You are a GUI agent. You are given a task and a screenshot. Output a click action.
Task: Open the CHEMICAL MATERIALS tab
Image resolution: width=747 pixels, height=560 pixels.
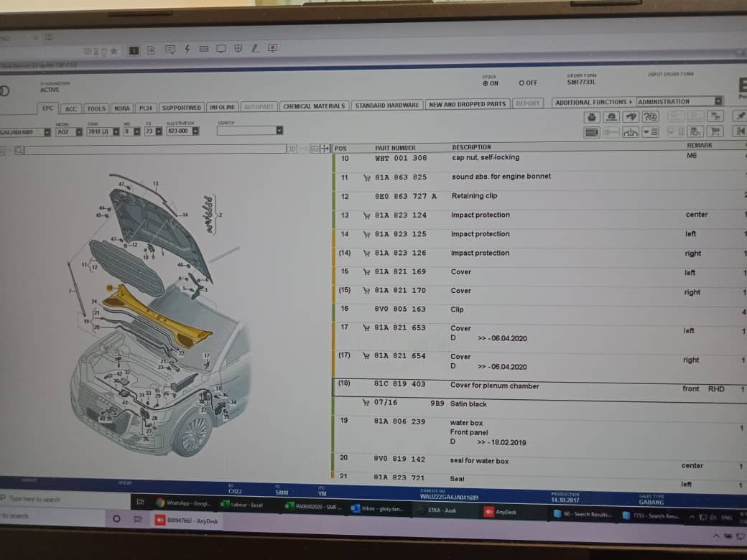tap(314, 106)
